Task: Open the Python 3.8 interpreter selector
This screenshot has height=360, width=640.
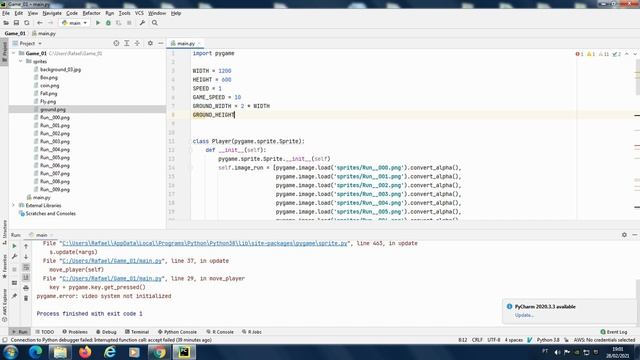Action: [x=548, y=340]
